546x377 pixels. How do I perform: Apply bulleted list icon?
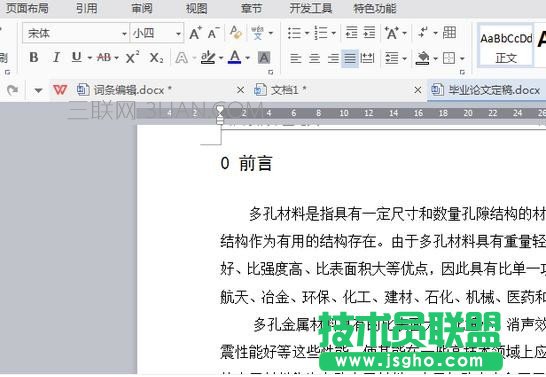(295, 33)
